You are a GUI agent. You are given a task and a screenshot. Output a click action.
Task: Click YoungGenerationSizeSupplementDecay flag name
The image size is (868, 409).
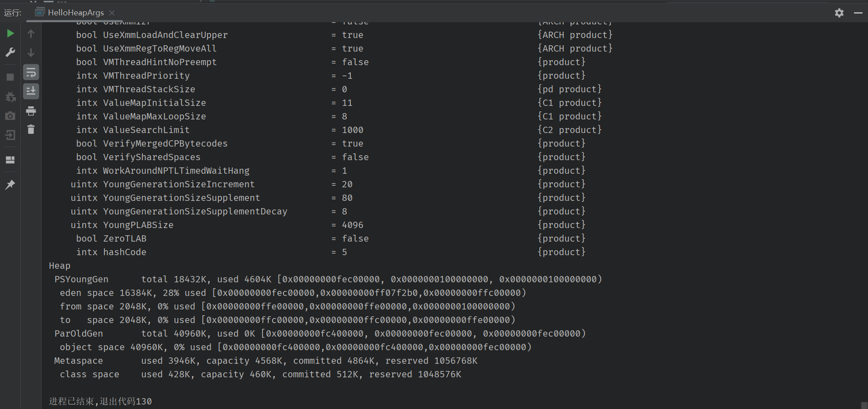coord(195,211)
